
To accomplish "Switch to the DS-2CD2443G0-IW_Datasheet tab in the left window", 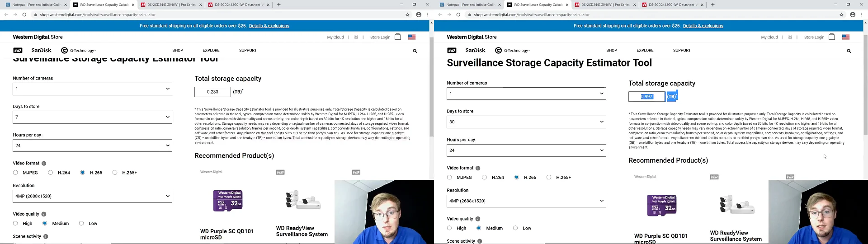I will click(238, 5).
